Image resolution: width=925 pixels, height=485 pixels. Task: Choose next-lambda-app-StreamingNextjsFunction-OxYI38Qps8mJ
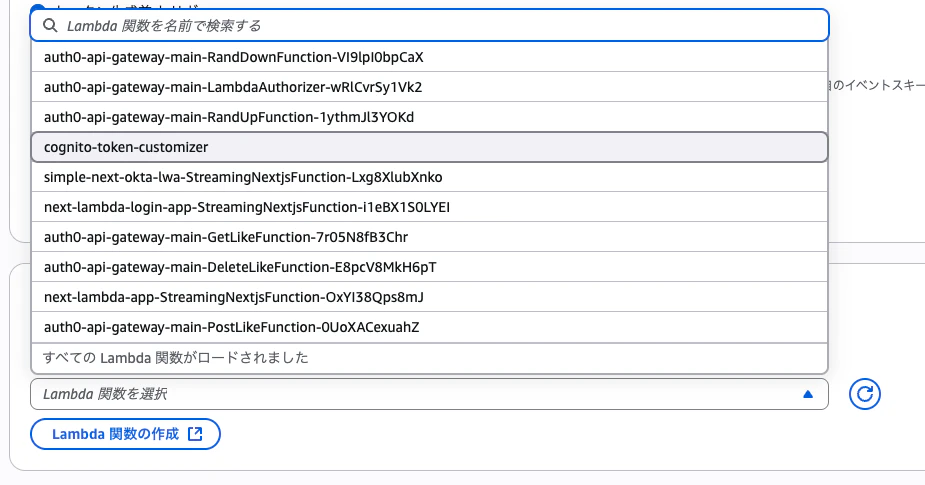pyautogui.click(x=429, y=297)
